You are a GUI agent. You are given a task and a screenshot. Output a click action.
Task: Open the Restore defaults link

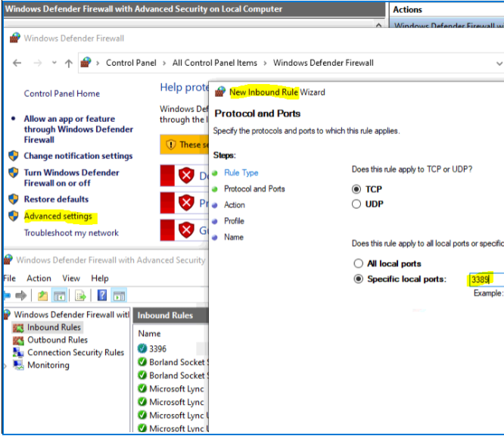[x=56, y=199]
